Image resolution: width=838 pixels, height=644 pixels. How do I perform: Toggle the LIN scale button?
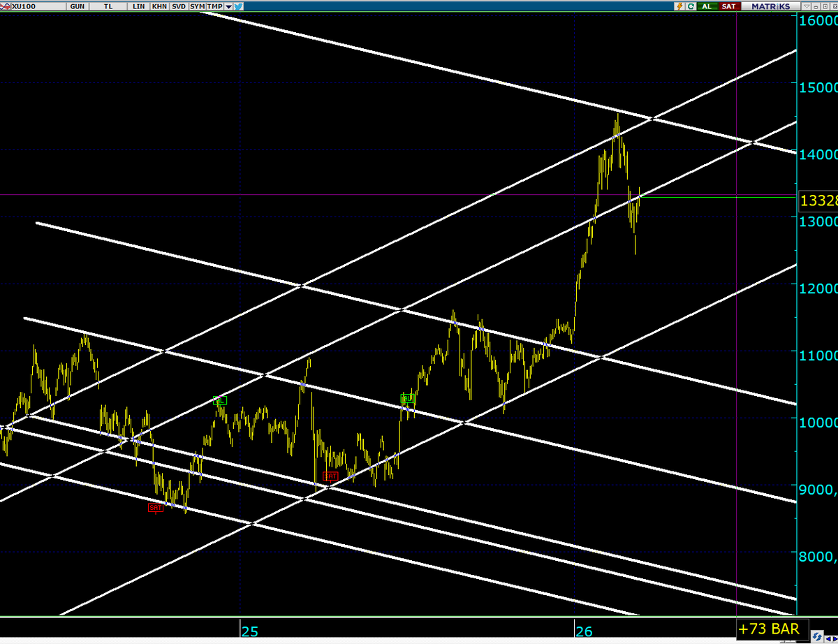click(x=138, y=6)
